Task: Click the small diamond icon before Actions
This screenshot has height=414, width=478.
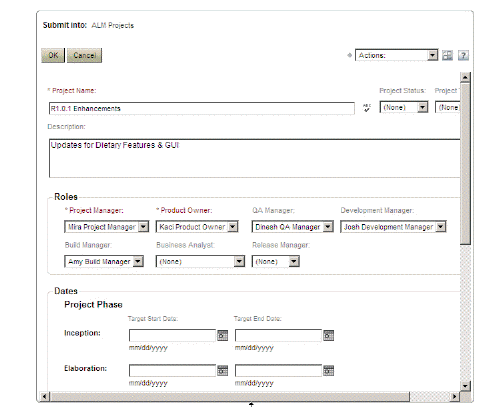Action: [349, 55]
